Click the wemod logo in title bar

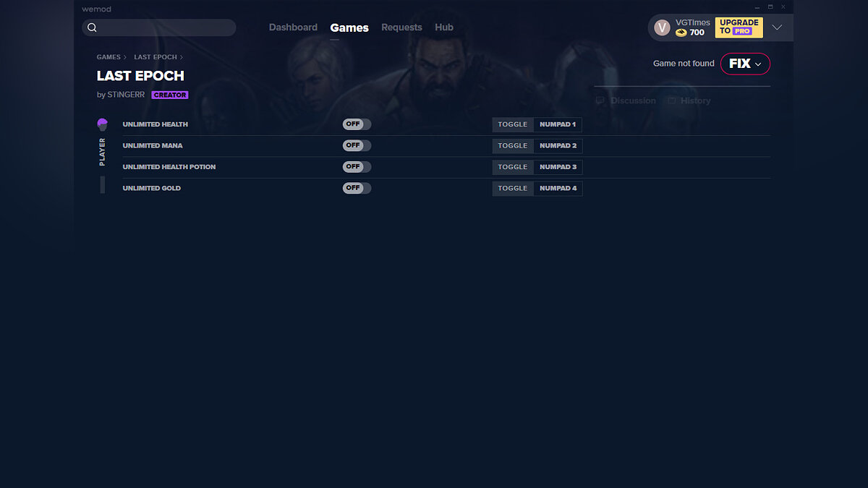[x=96, y=9]
